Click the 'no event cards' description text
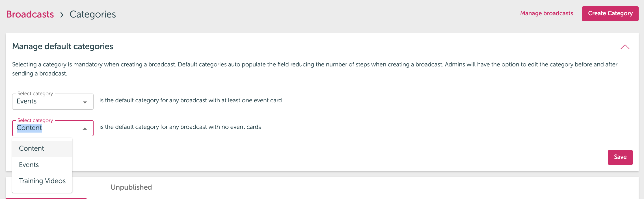This screenshot has height=199, width=644. tap(180, 127)
